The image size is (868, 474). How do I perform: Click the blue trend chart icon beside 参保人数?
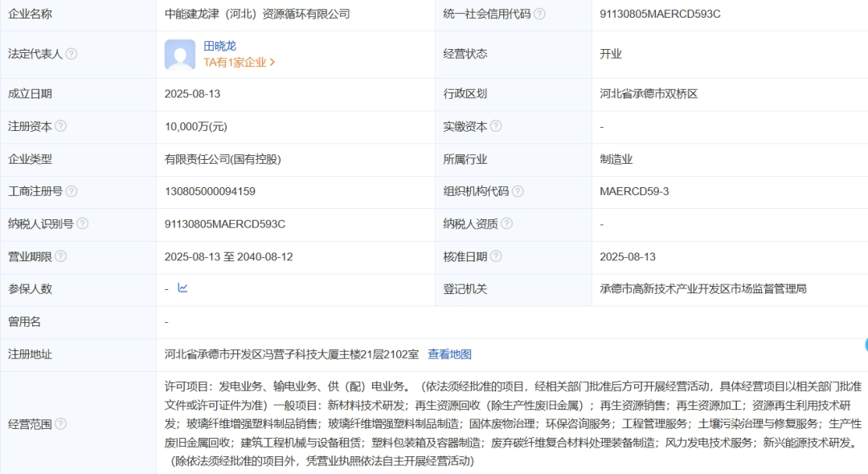182,289
